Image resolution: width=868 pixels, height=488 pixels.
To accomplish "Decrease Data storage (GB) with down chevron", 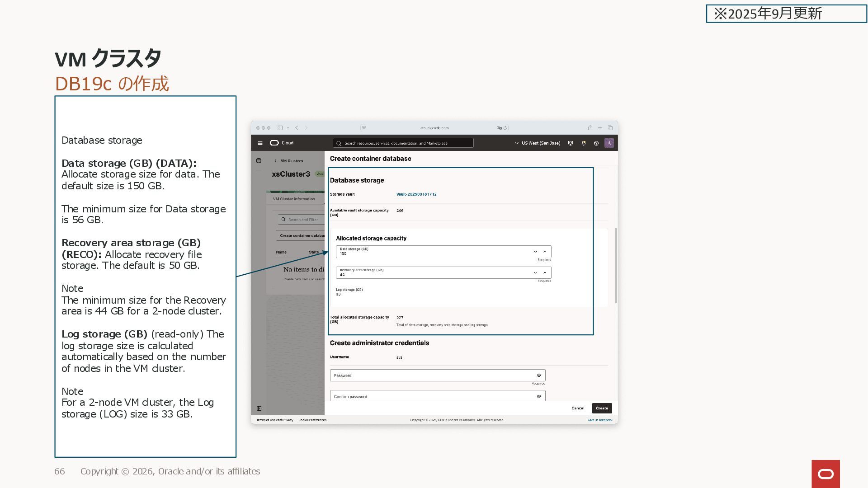I will point(535,252).
